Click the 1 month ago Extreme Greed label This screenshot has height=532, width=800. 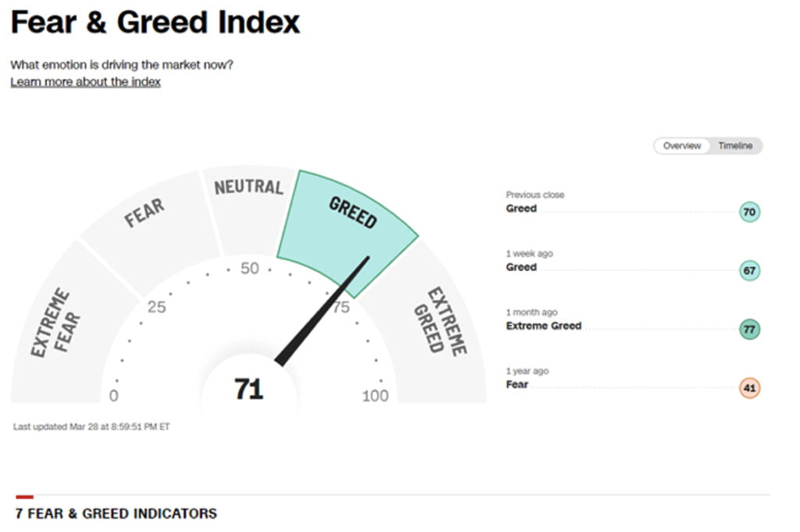tap(544, 326)
